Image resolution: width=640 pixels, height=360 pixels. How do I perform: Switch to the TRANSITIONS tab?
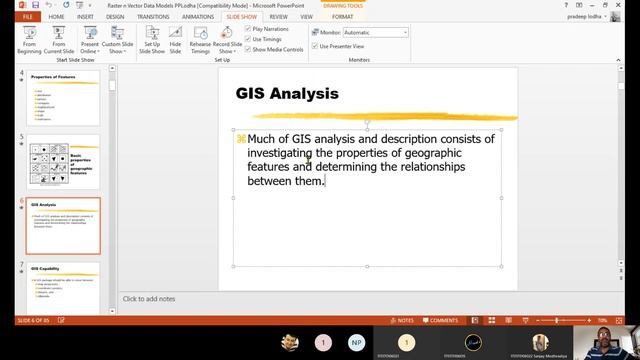click(x=153, y=17)
